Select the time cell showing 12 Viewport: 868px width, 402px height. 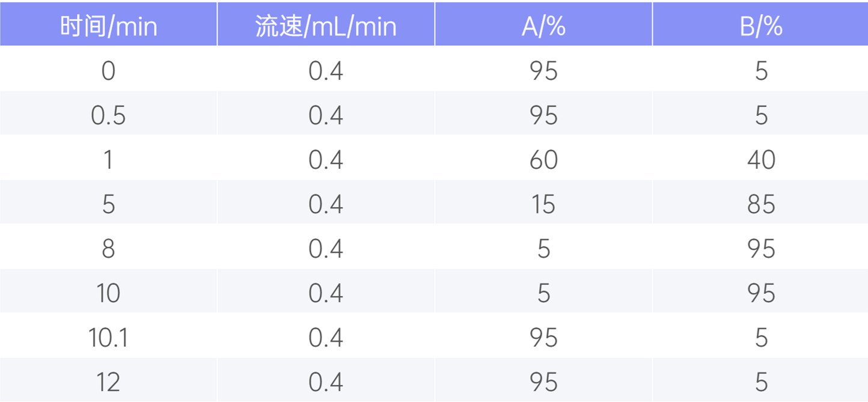[108, 382]
